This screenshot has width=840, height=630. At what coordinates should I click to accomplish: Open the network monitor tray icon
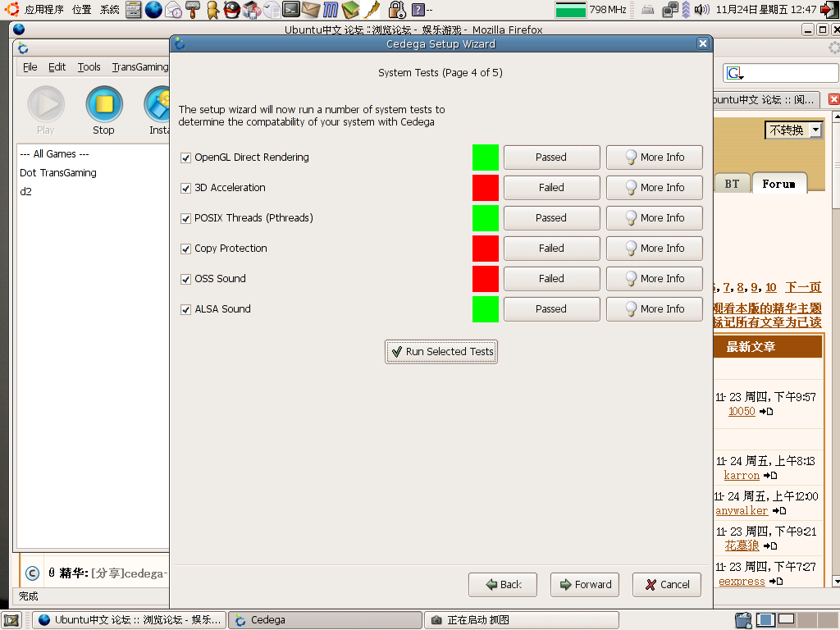click(x=670, y=10)
